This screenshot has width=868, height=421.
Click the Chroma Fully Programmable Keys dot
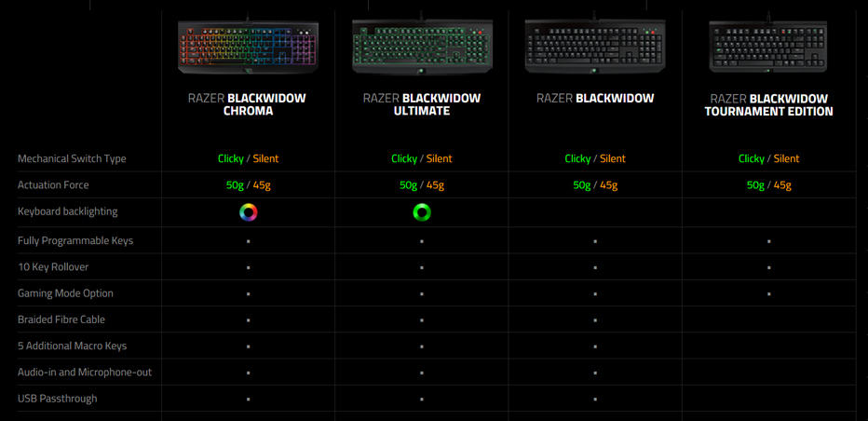pyautogui.click(x=249, y=241)
